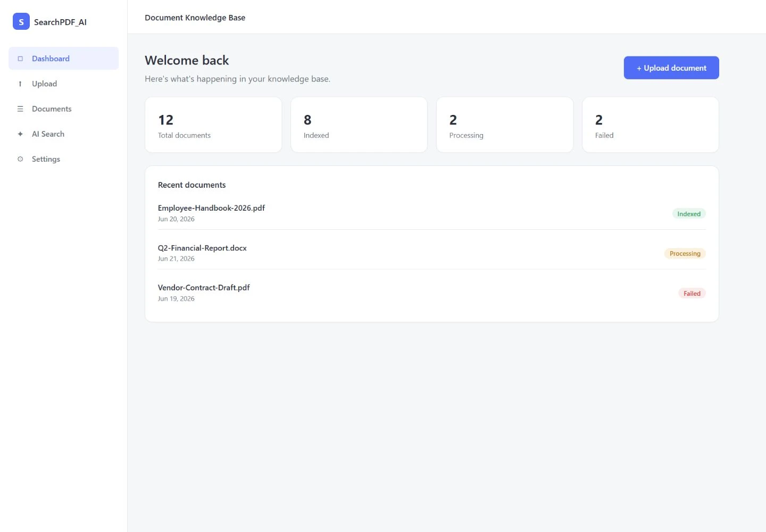Viewport: 766px width, 532px height.
Task: Open Settings from the sidebar
Action: tap(64, 159)
